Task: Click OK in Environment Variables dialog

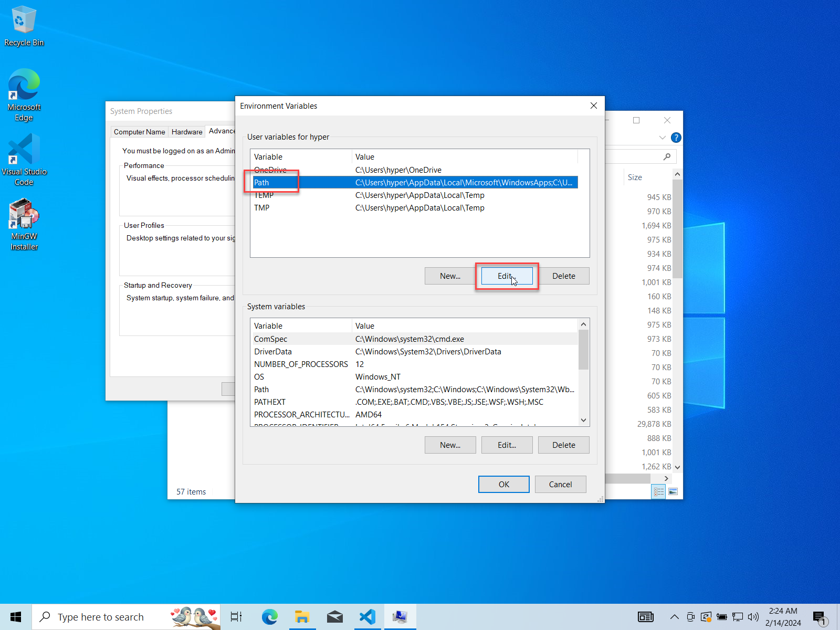Action: [503, 484]
